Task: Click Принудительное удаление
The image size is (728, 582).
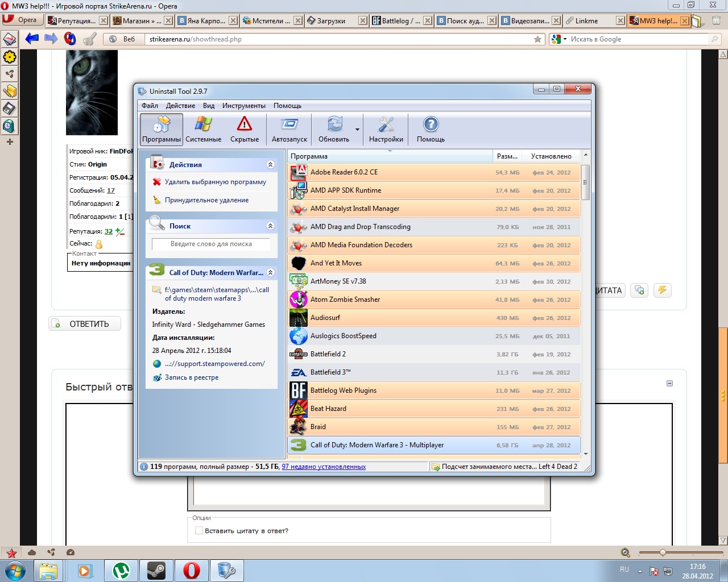Action: (206, 200)
